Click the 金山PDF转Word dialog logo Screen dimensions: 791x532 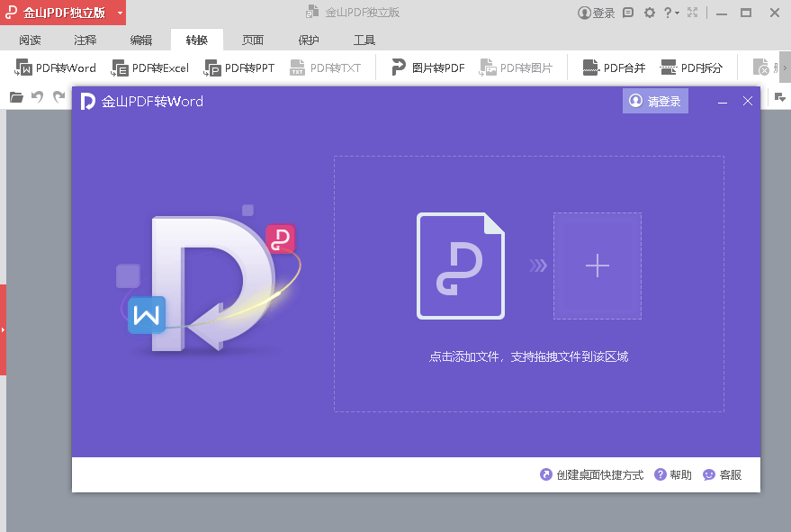point(88,102)
